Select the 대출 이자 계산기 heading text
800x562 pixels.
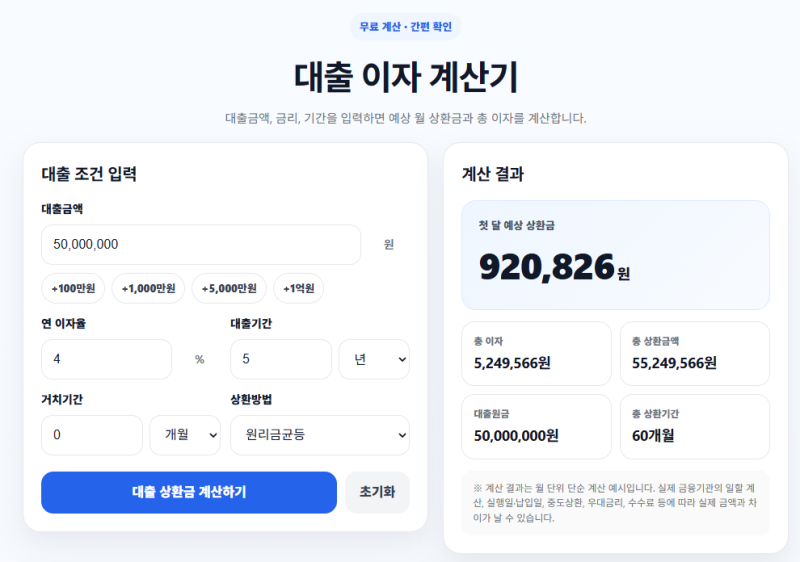tap(406, 77)
